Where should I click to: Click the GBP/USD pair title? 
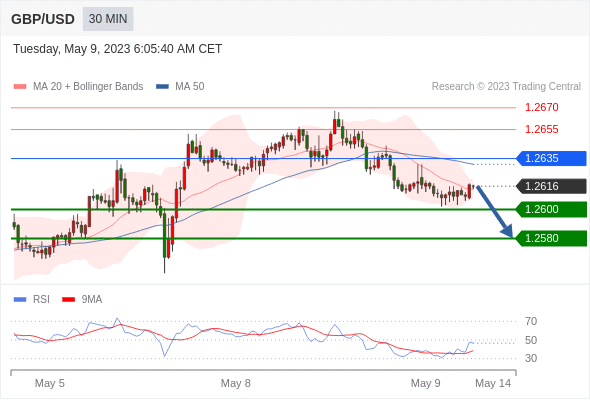click(43, 19)
